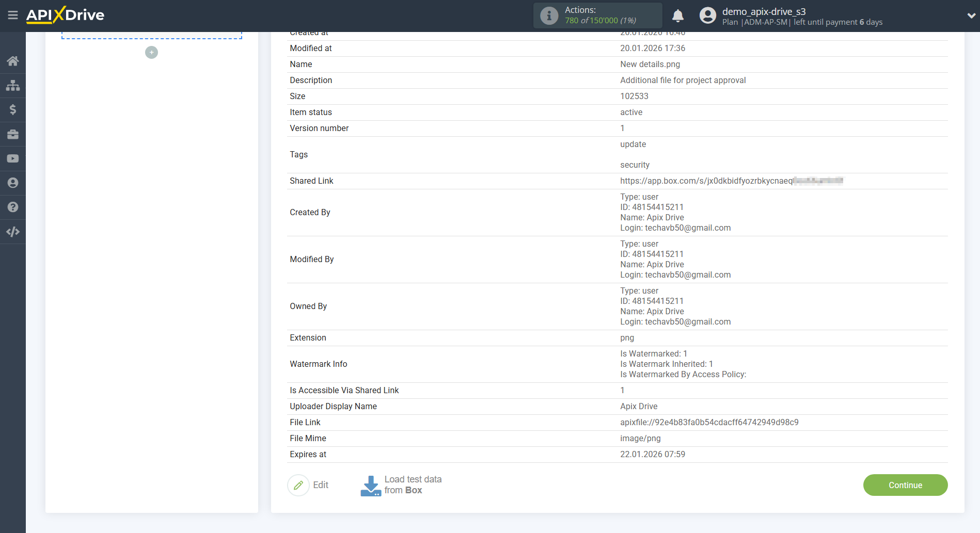This screenshot has width=980, height=533.
Task: Click the tag value update
Action: (633, 144)
